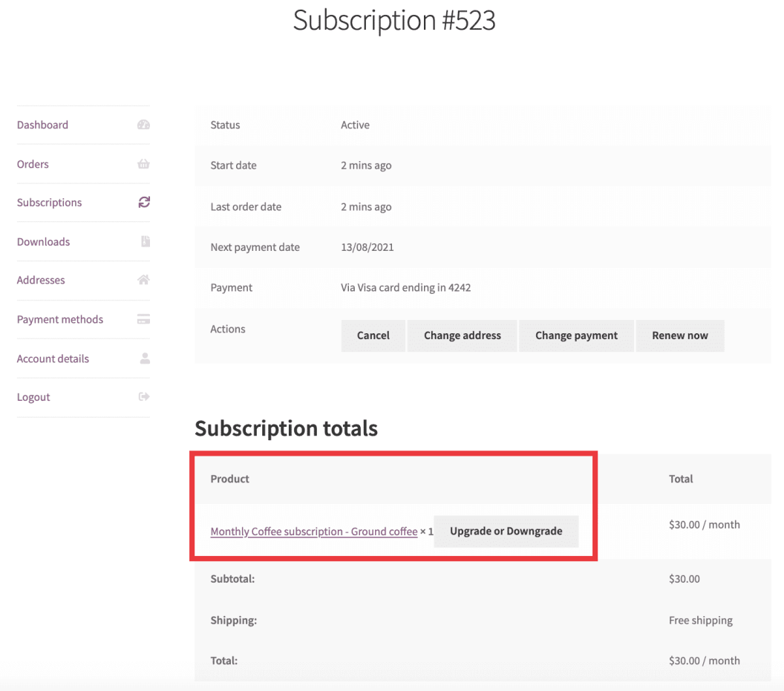Click the credit card icon beside Payment methods

tap(143, 319)
